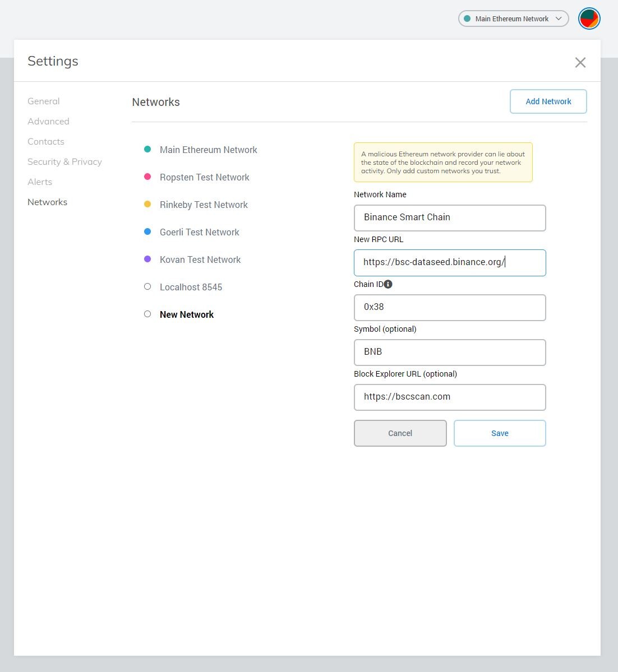Click the blue Goerli network dot

[147, 231]
